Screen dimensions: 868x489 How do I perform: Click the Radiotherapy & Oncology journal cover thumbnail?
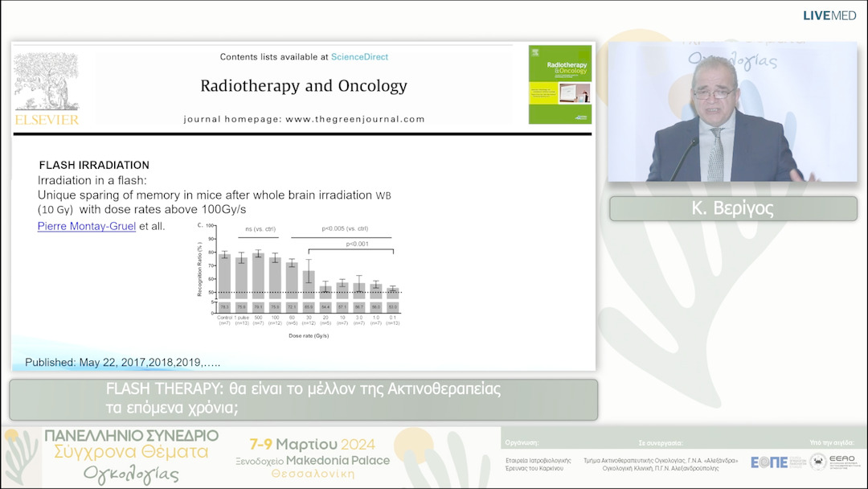click(x=559, y=84)
